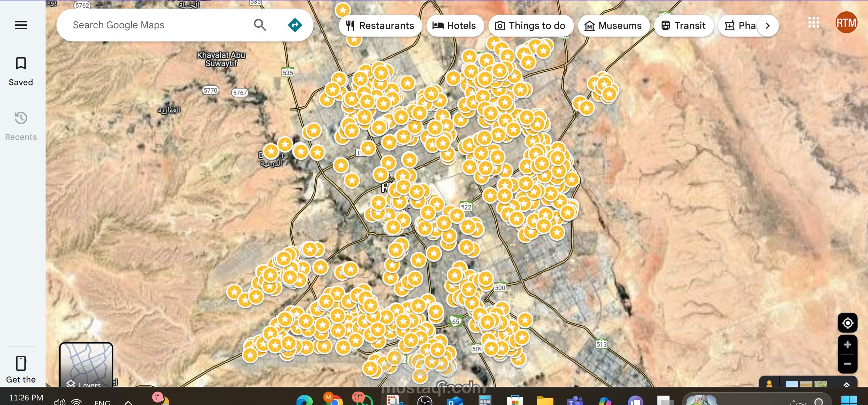Viewport: 868px width, 405px height.
Task: Click the Get the app phone icon
Action: click(21, 363)
